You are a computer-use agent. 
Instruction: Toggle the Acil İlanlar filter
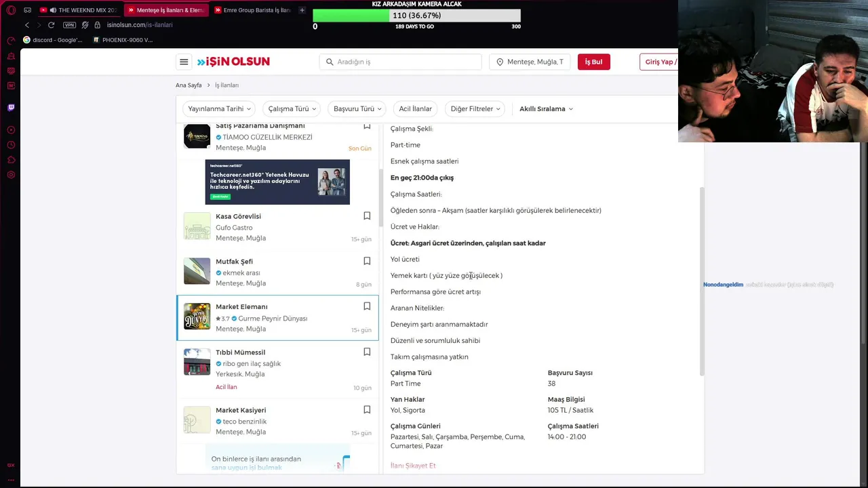(415, 108)
